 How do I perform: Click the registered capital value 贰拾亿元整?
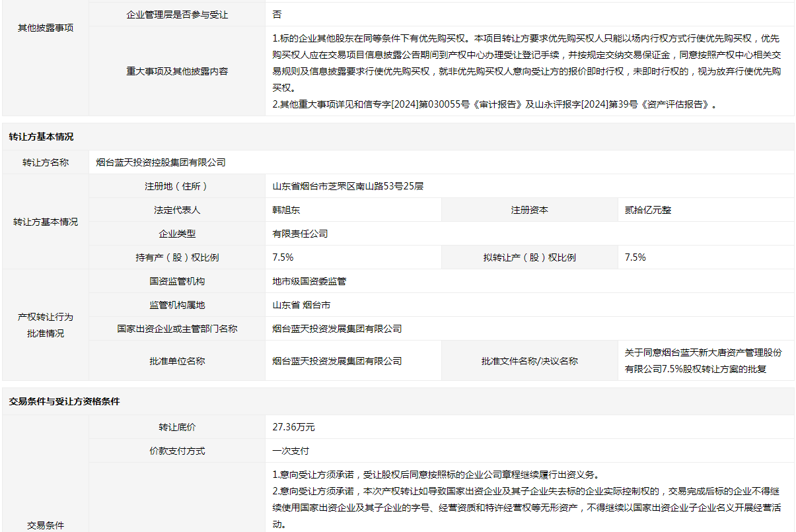click(x=648, y=210)
